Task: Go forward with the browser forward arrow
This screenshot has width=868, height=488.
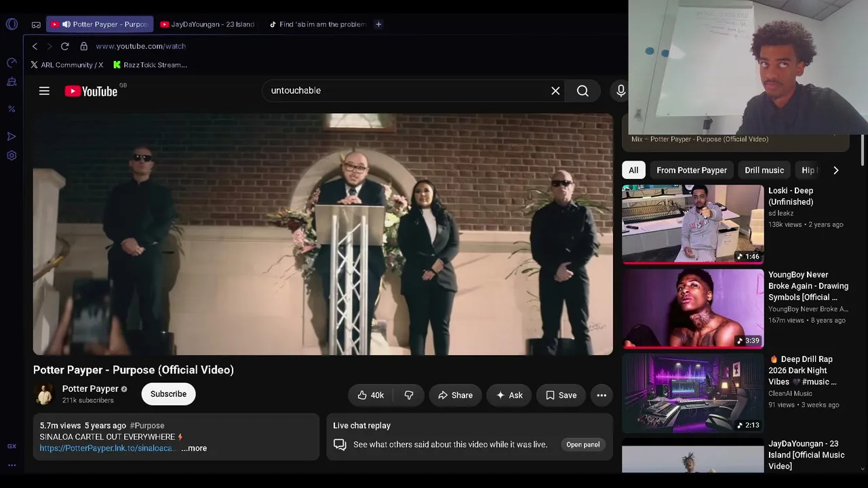Action: click(50, 46)
